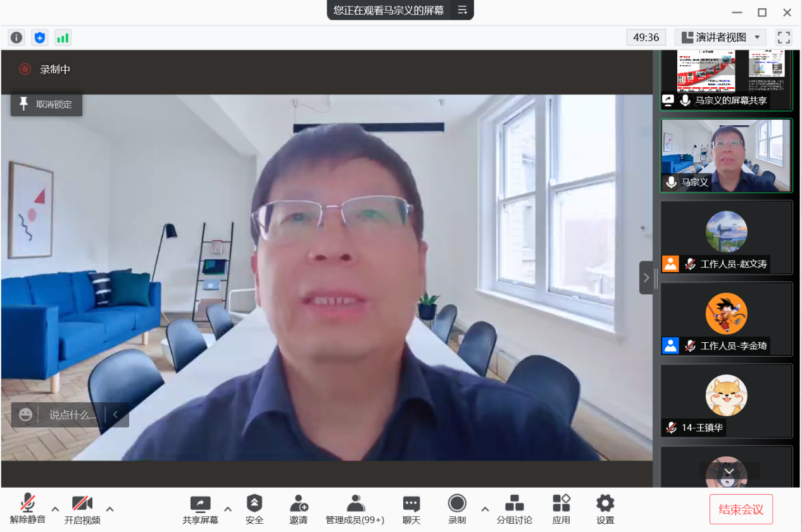802x532 pixels.
Task: Open the screen-sharing banner options menu
Action: pos(463,10)
